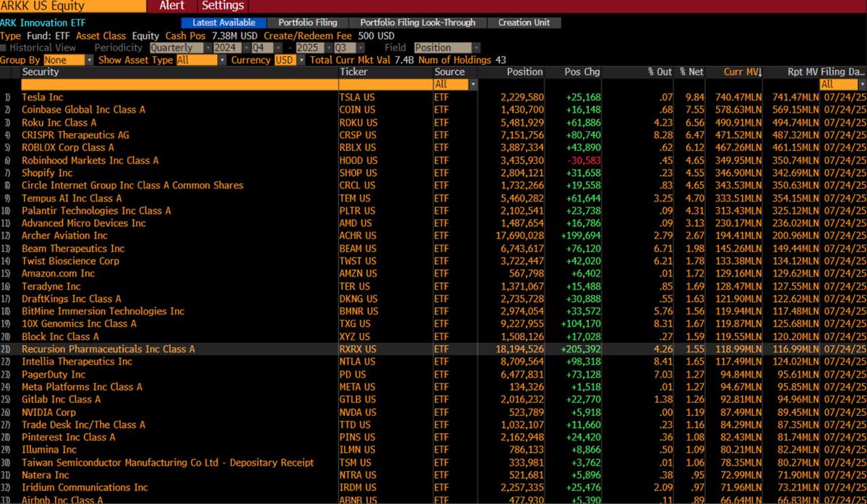Select the NVIDIA Corp security
Viewport: 867px width, 504px height.
[48, 412]
